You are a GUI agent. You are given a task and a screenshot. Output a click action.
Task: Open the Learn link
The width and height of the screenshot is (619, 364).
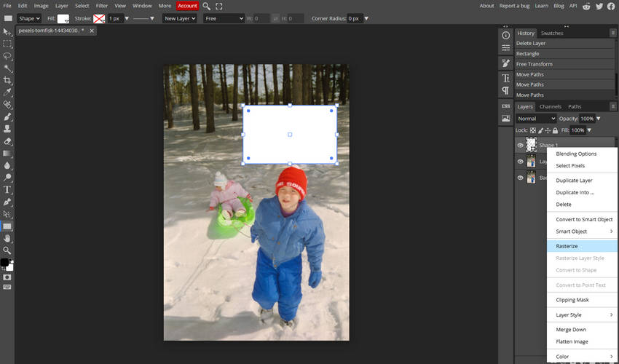coord(541,6)
